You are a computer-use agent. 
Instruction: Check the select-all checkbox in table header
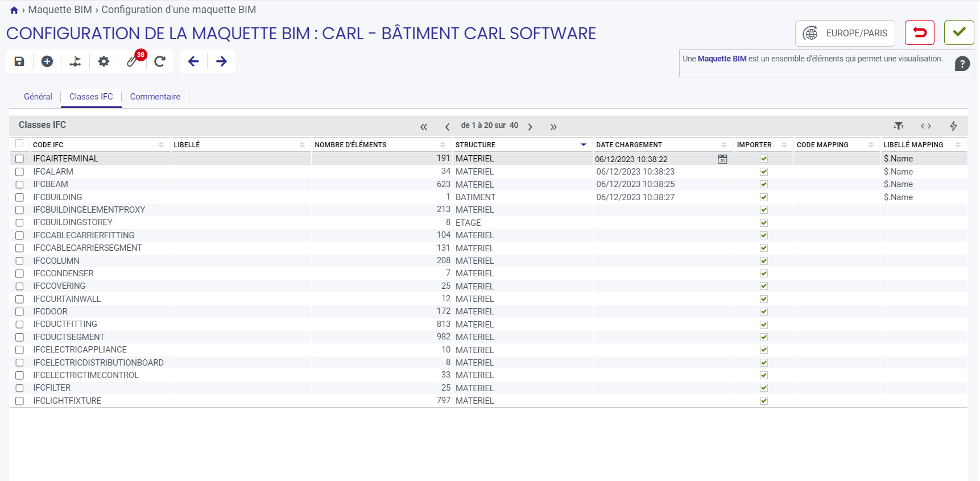[x=19, y=143]
